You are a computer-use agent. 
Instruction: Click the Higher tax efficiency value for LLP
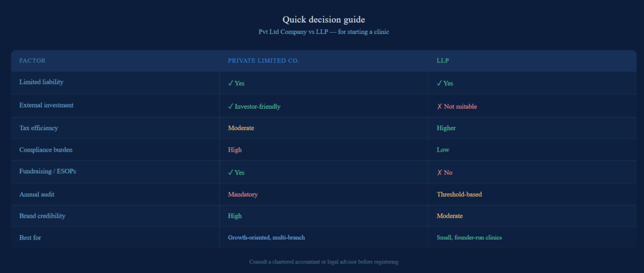point(446,128)
